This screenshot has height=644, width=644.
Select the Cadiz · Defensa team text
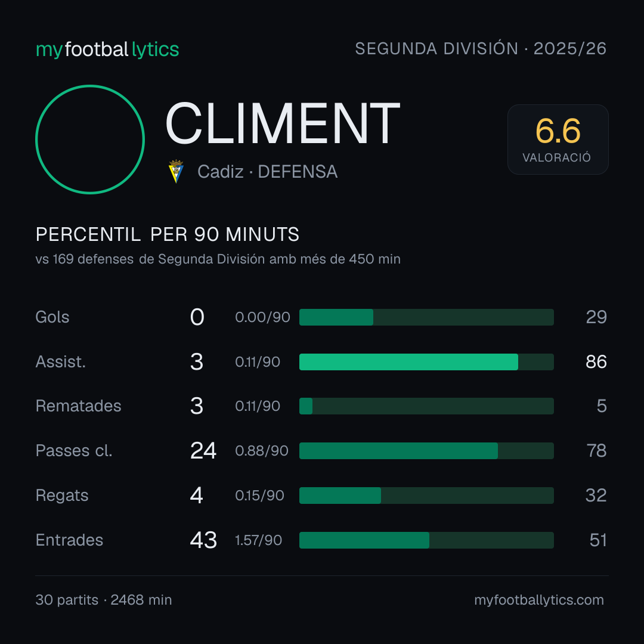pyautogui.click(x=267, y=172)
